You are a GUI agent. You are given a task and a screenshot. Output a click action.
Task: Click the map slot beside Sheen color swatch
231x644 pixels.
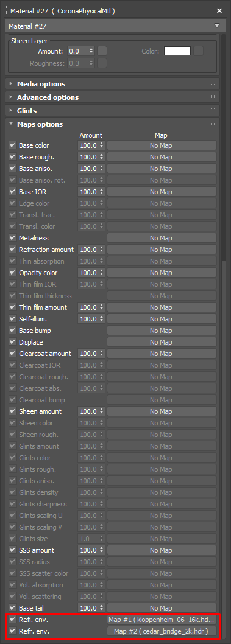point(199,51)
